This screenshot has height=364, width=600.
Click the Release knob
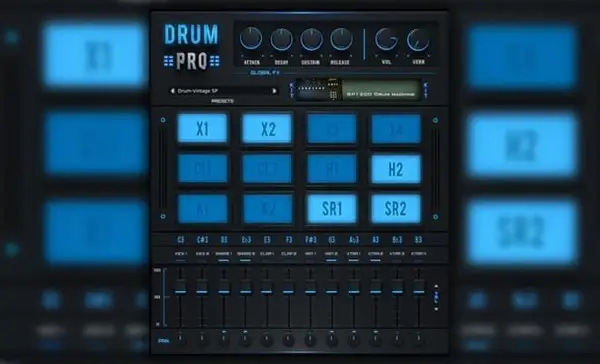click(x=341, y=39)
